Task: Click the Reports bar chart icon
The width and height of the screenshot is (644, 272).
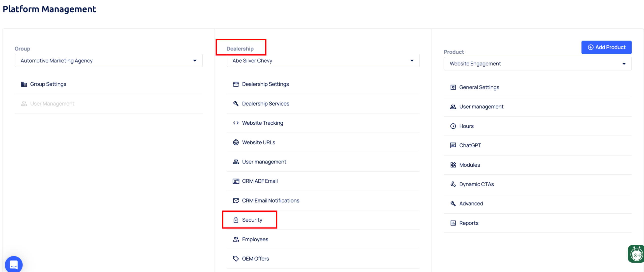Action: pos(453,223)
